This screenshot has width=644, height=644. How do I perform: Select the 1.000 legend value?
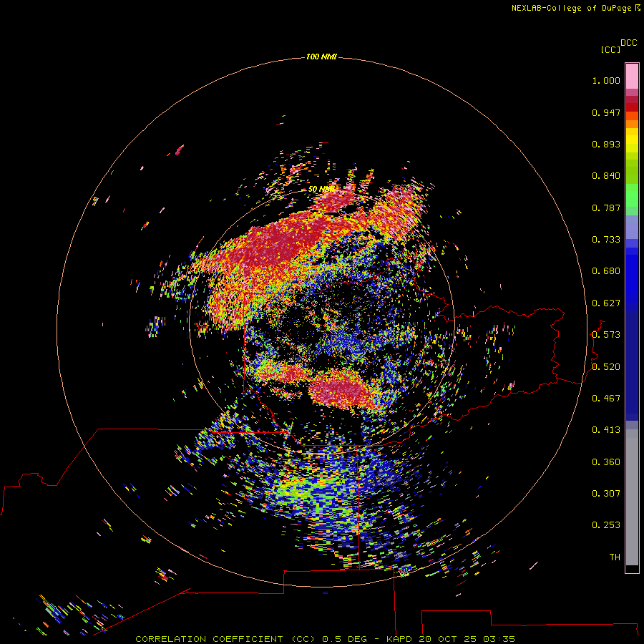coord(606,80)
